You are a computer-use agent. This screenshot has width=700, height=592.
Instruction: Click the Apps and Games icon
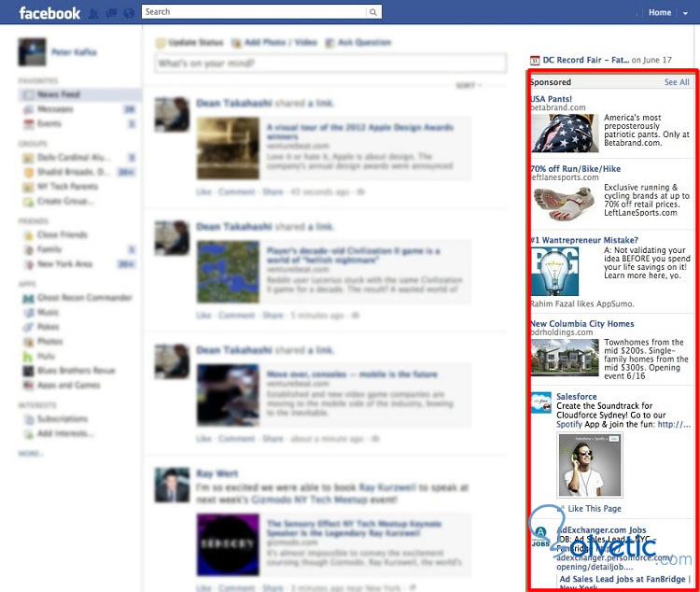28,385
